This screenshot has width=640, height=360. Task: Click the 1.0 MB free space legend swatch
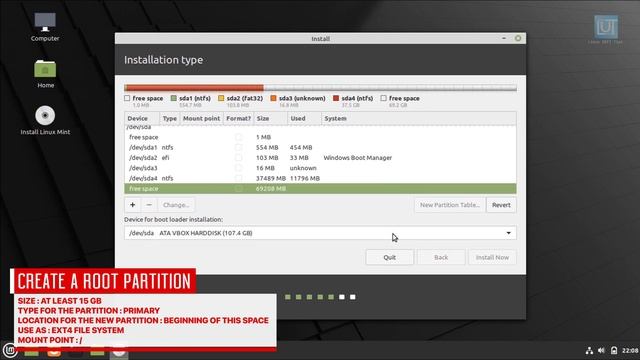coord(127,98)
